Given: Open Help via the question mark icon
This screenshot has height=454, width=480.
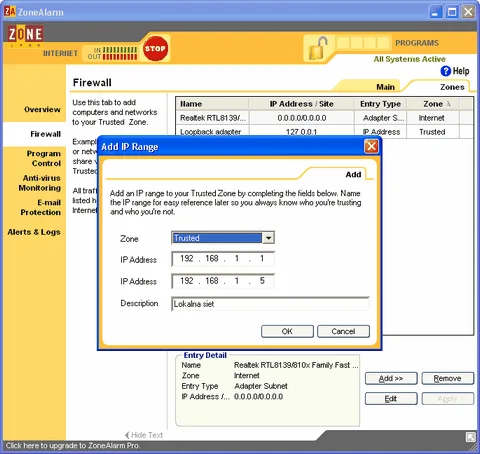Looking at the screenshot, I should [x=446, y=71].
